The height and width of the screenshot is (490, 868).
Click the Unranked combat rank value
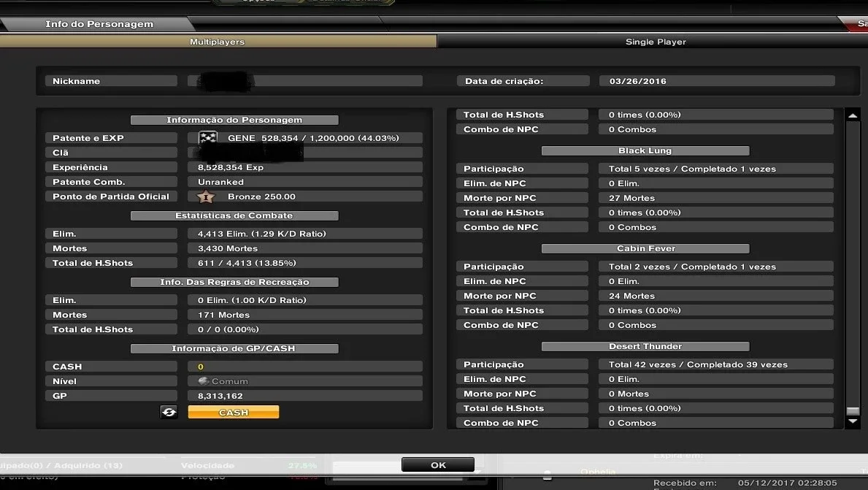click(305, 182)
